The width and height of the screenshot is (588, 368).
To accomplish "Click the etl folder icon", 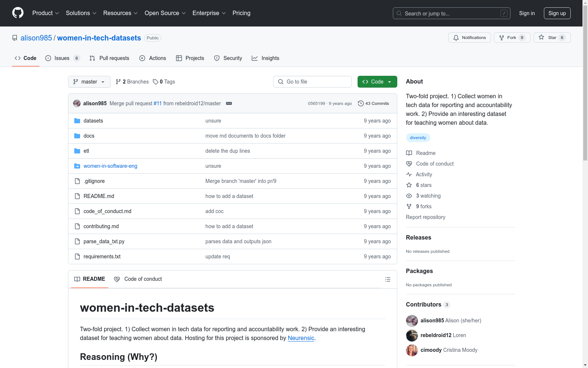I will pyautogui.click(x=77, y=151).
